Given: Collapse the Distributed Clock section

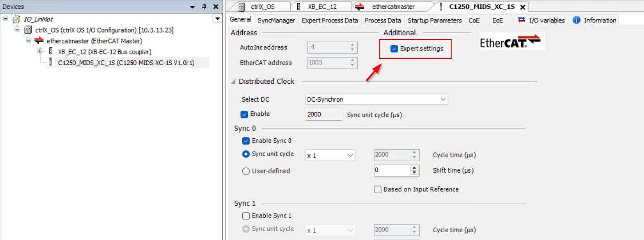Looking at the screenshot, I should click(x=234, y=82).
